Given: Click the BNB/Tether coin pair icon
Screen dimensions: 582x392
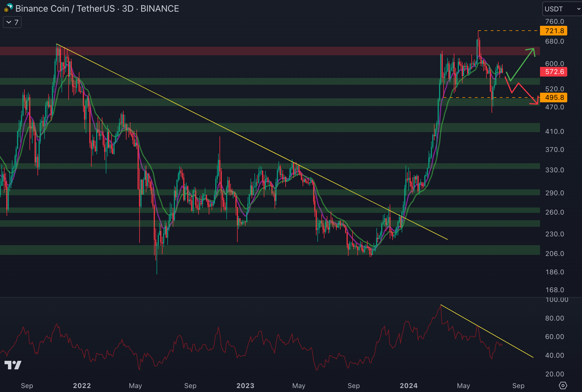Looking at the screenshot, I should 8,8.
